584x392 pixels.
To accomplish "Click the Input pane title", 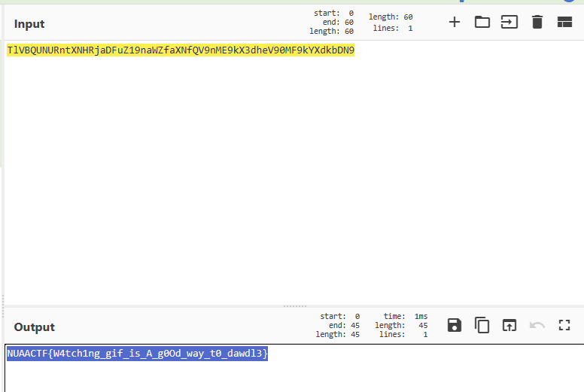I will tap(29, 24).
